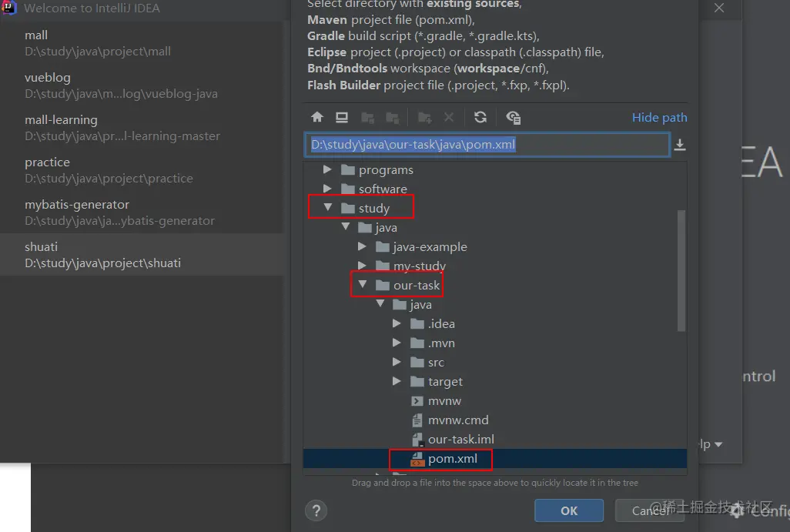Open recent project shuati
Screen dimensions: 790x532
click(x=142, y=255)
